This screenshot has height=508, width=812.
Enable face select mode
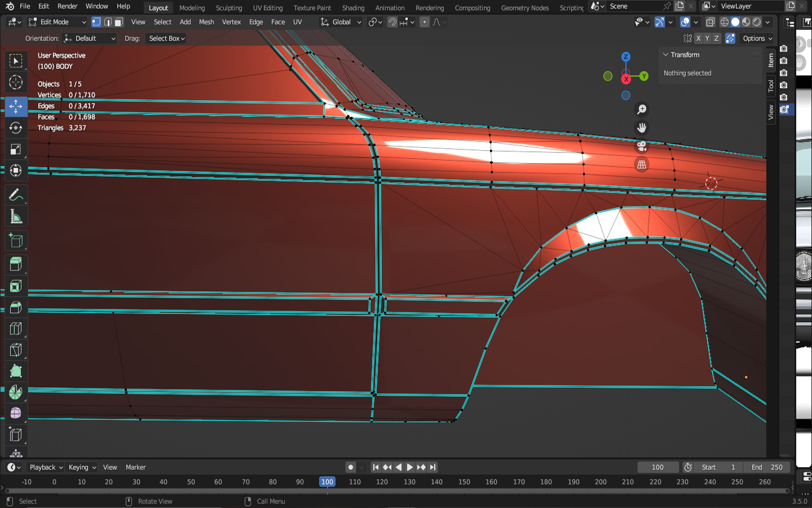[x=118, y=22]
